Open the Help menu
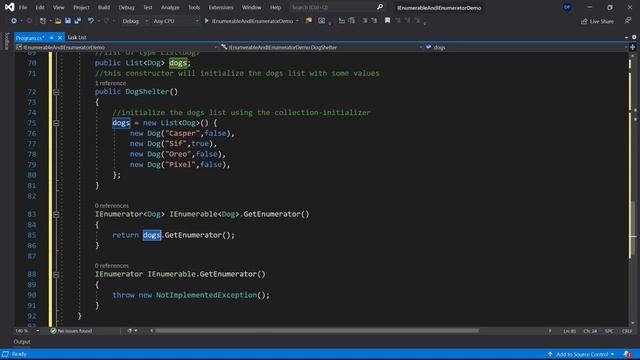This screenshot has width=640, height=360. (276, 7)
